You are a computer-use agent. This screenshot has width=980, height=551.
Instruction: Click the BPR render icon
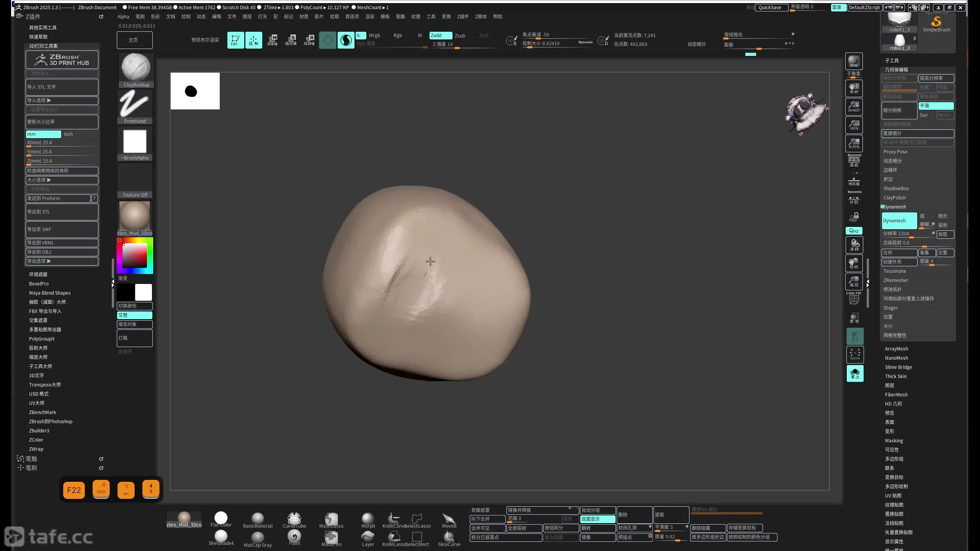854,61
